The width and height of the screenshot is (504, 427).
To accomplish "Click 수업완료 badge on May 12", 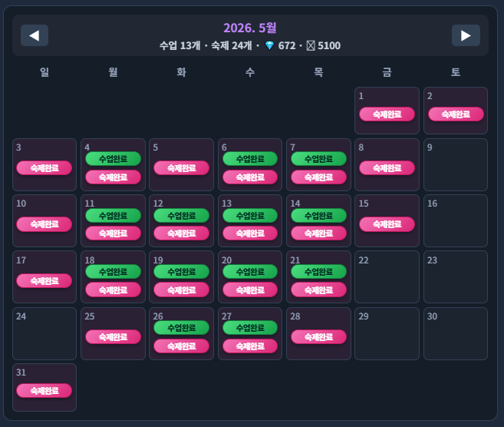I will [x=181, y=216].
